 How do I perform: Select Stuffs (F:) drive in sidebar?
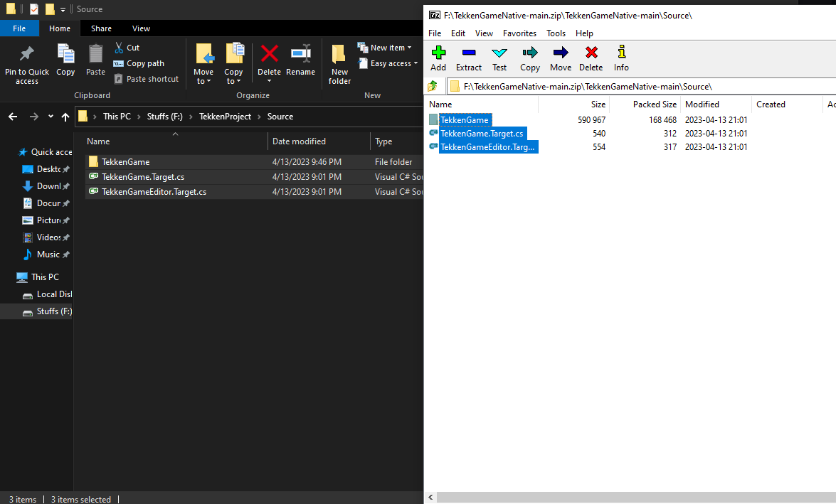point(36,311)
